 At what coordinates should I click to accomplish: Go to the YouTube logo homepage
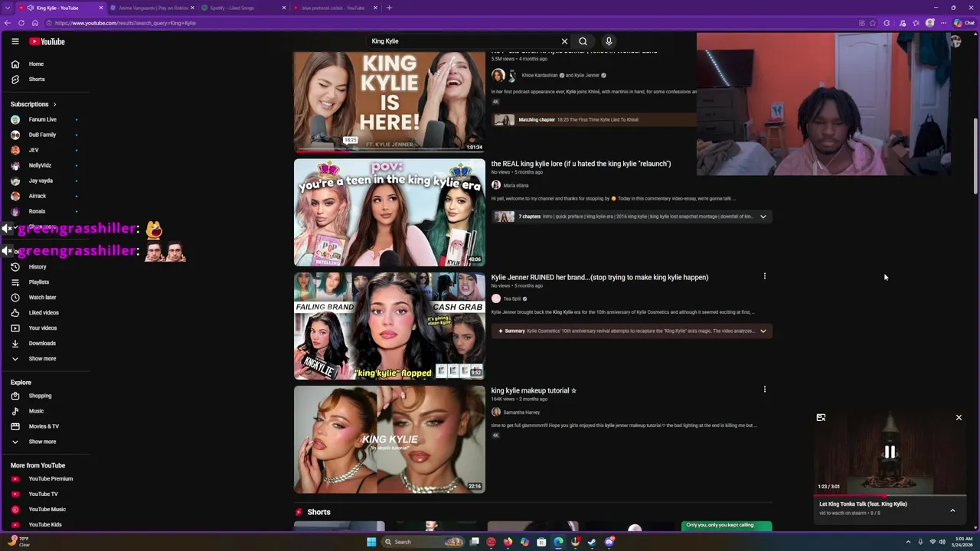click(x=47, y=41)
